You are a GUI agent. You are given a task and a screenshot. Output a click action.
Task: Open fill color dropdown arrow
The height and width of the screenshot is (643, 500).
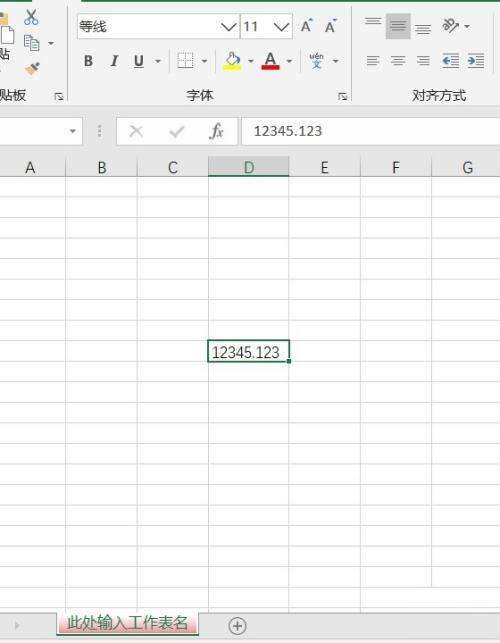[x=251, y=61]
